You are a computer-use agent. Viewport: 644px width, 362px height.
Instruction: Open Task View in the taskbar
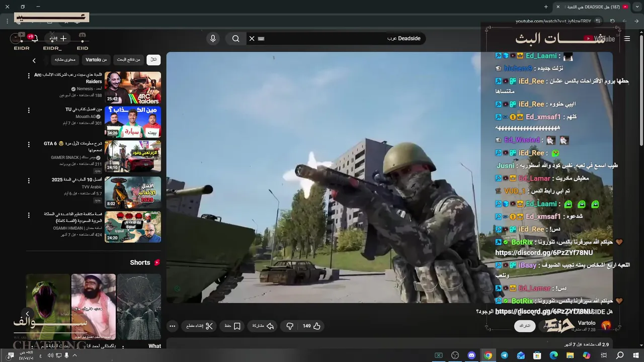[x=603, y=355]
